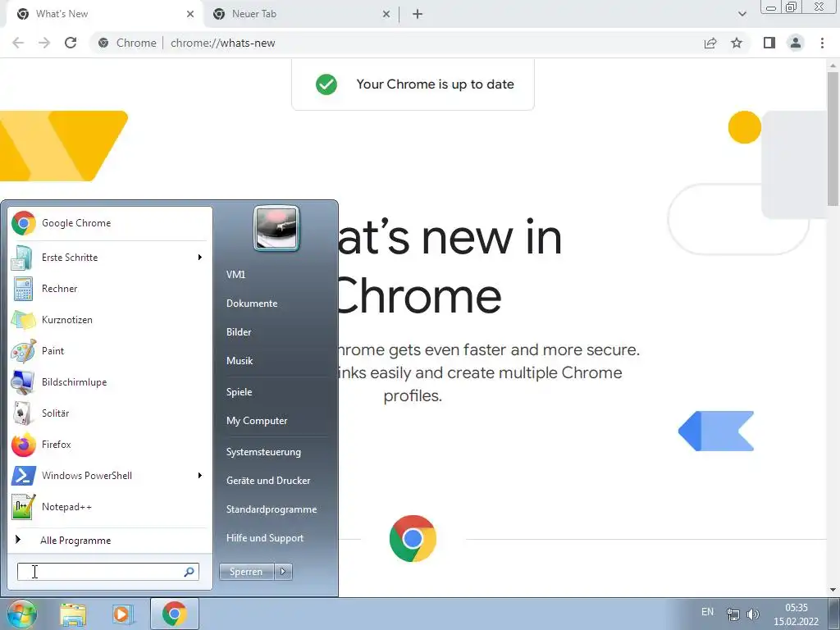This screenshot has height=630, width=840.
Task: Click the search magnifier in Start menu
Action: coord(189,572)
